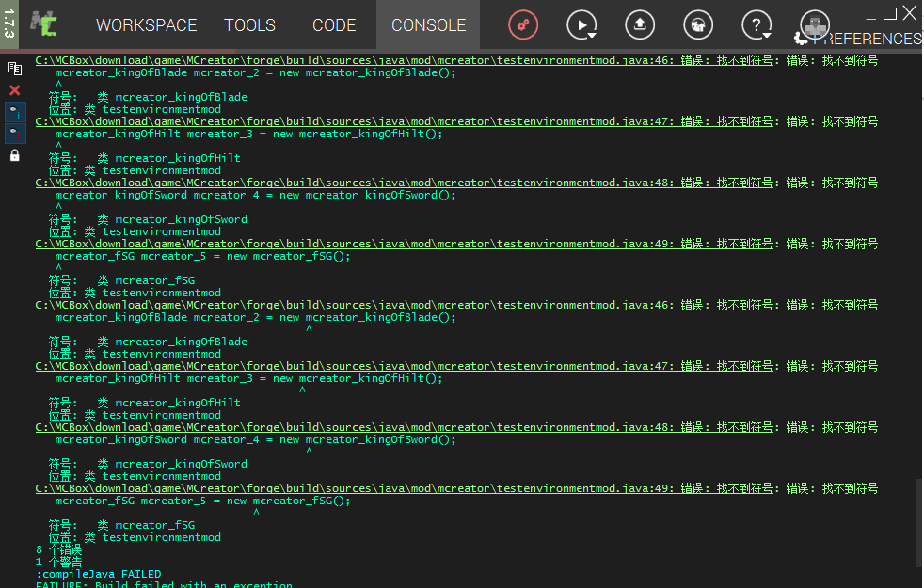This screenshot has height=588, width=924.
Task: Maximize the MCreator window
Action: coord(890,13)
